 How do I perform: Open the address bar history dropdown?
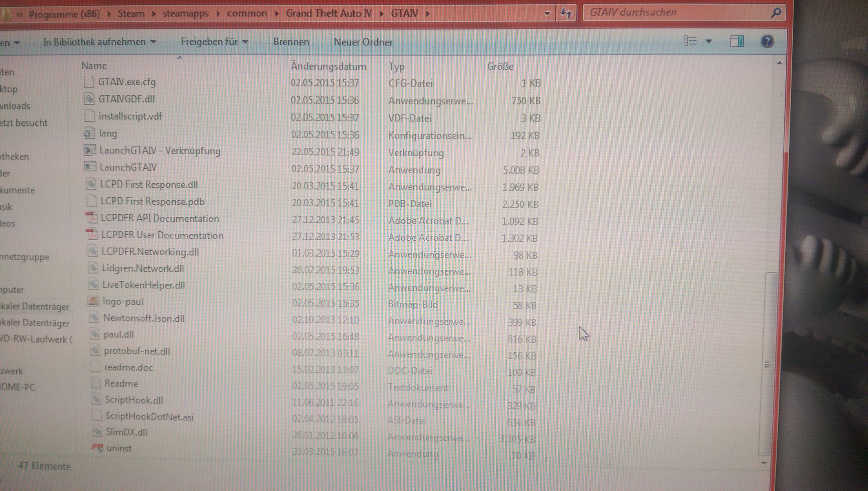coord(547,14)
